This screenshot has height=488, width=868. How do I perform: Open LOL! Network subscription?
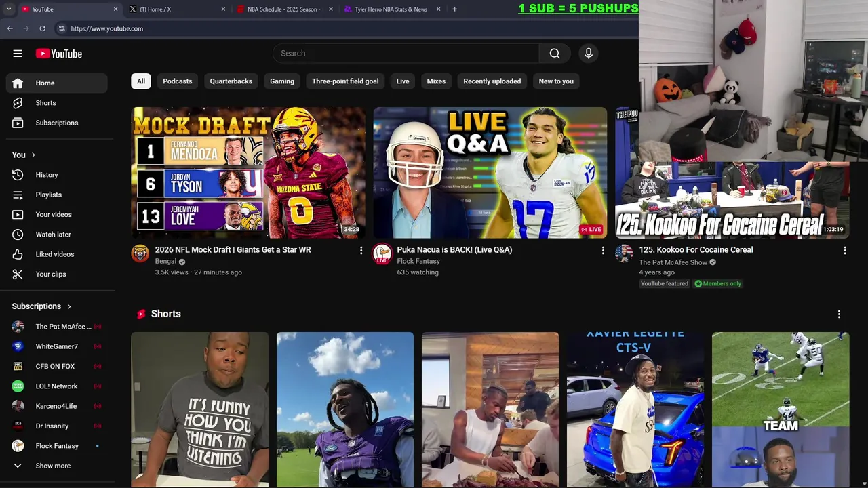tap(57, 386)
